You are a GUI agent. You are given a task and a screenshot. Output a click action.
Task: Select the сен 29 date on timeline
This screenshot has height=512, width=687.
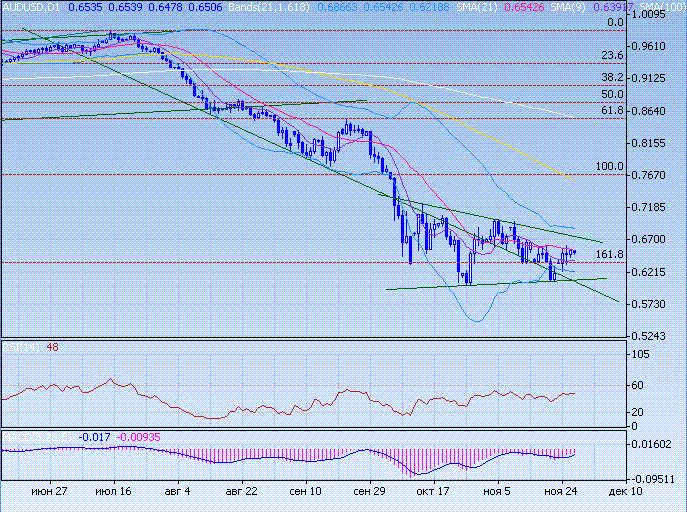[370, 492]
